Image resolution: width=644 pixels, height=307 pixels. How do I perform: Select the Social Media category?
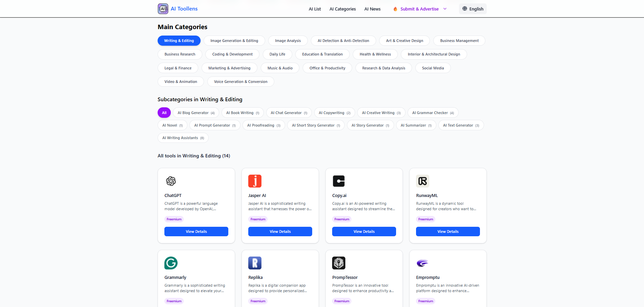click(433, 68)
